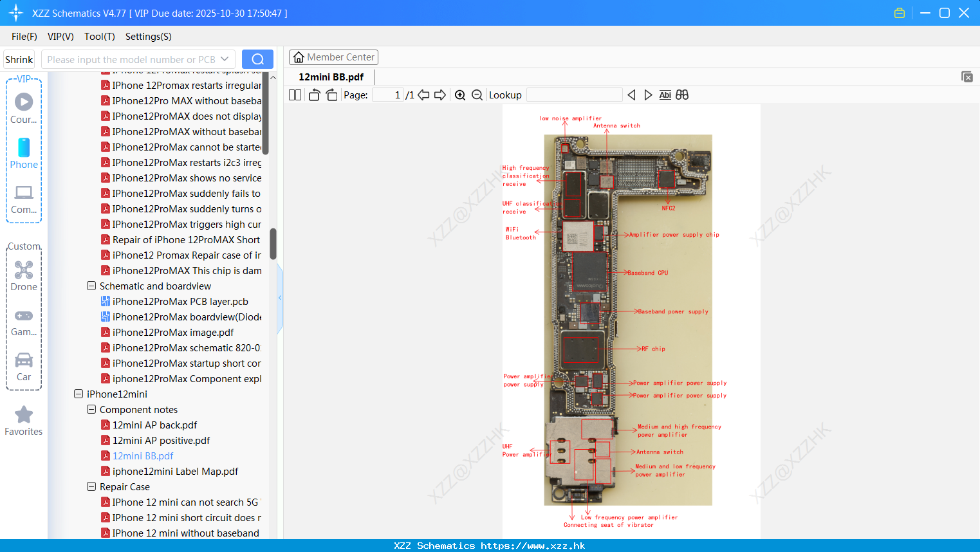Click Shrink button

tap(19, 59)
